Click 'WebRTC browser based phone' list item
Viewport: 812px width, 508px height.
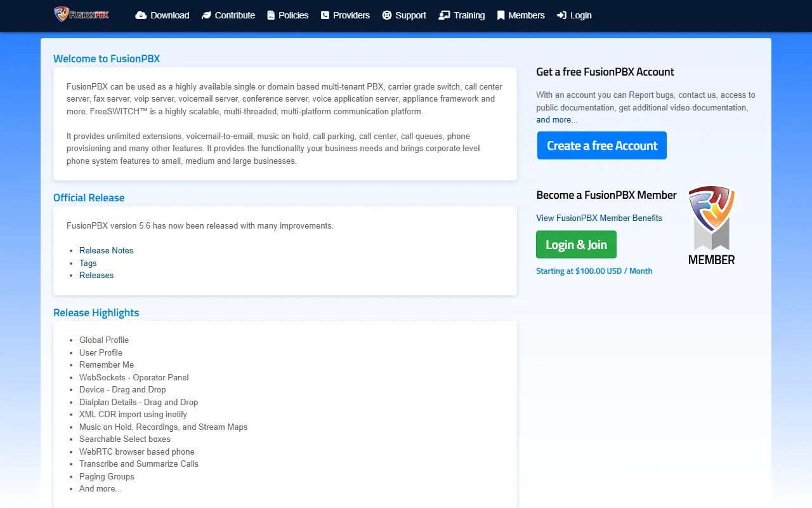[x=137, y=451]
